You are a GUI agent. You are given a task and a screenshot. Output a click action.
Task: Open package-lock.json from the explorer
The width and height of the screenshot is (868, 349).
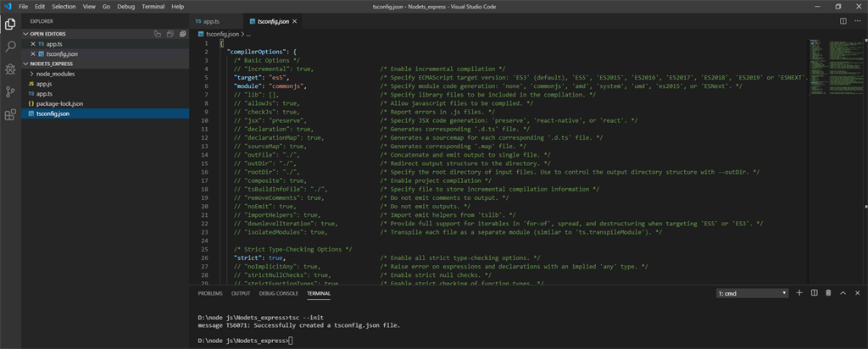[59, 103]
